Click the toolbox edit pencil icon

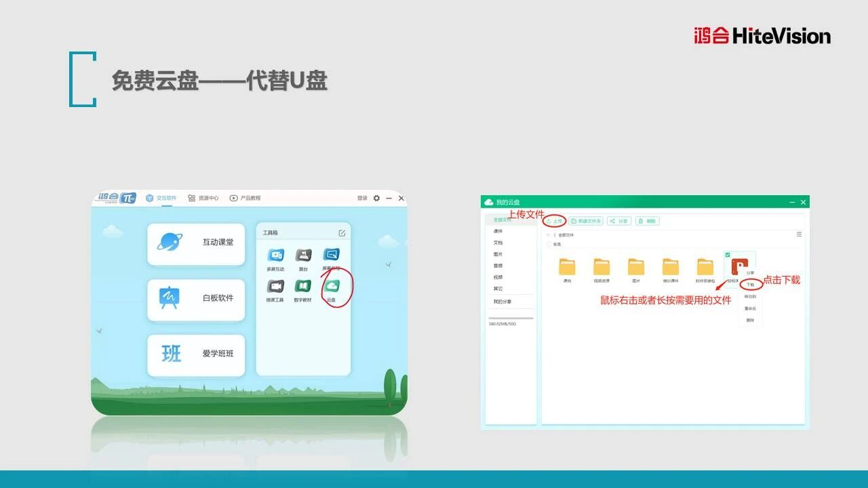click(342, 233)
